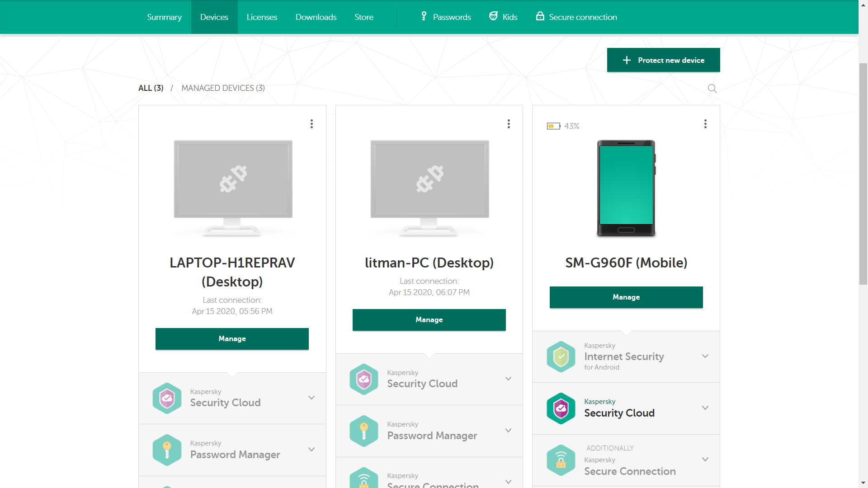Screen dimensions: 868x488
Task: Click Security Cloud hexagon icon under SM-G960F
Action: 561,408
